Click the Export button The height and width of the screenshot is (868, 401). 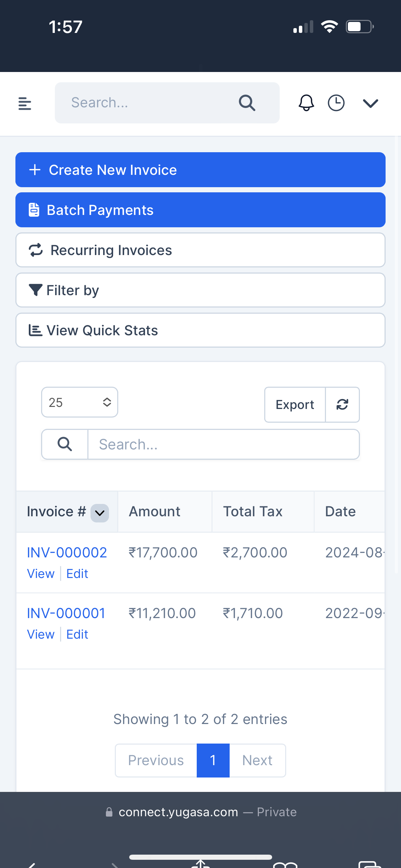[x=295, y=405]
